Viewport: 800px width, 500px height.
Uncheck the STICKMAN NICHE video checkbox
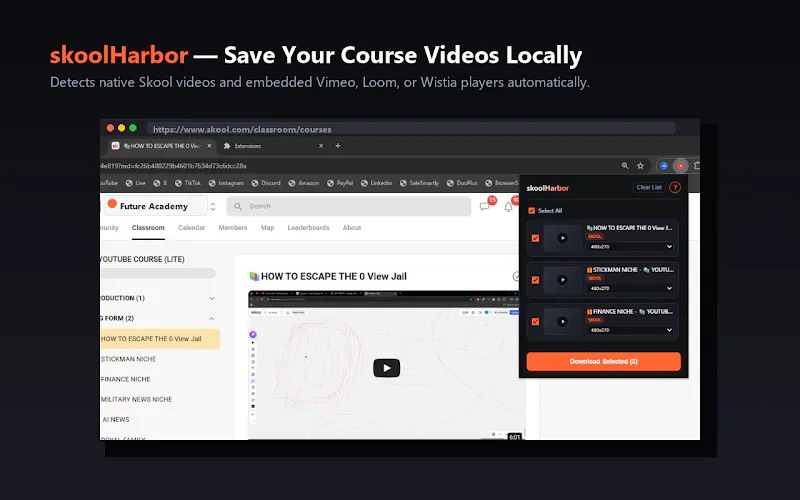(x=535, y=280)
